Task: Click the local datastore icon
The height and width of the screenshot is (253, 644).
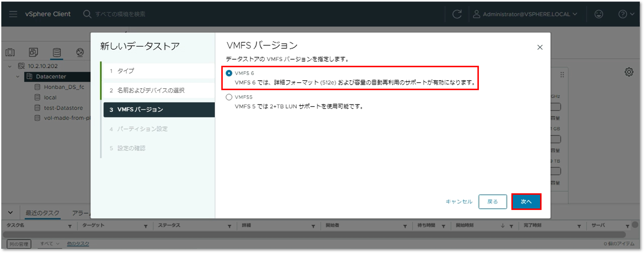Action: [37, 97]
